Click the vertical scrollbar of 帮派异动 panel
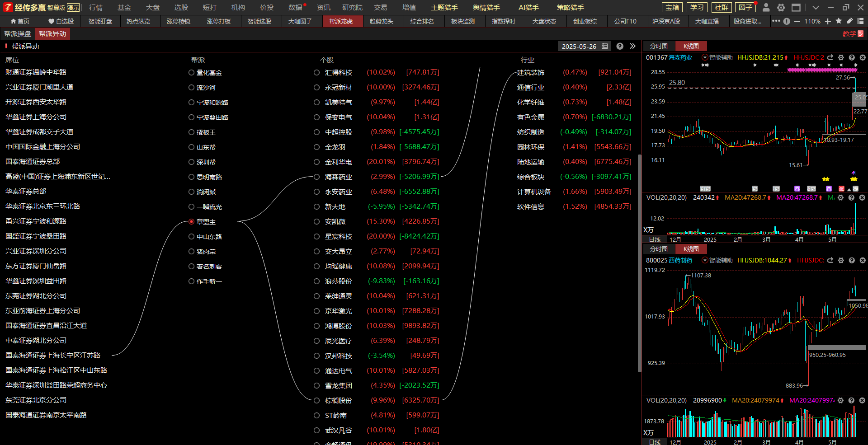This screenshot has height=445, width=868. point(639,263)
